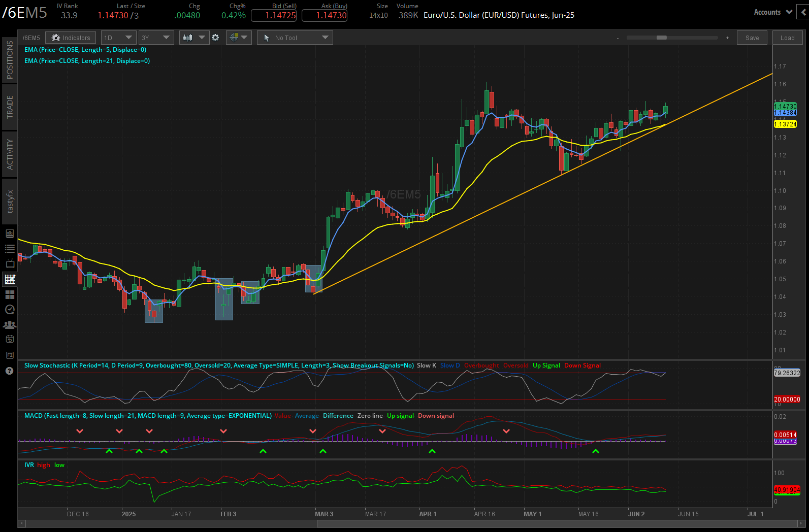809x532 pixels.
Task: Click the zoom-in plus icon
Action: pos(727,38)
